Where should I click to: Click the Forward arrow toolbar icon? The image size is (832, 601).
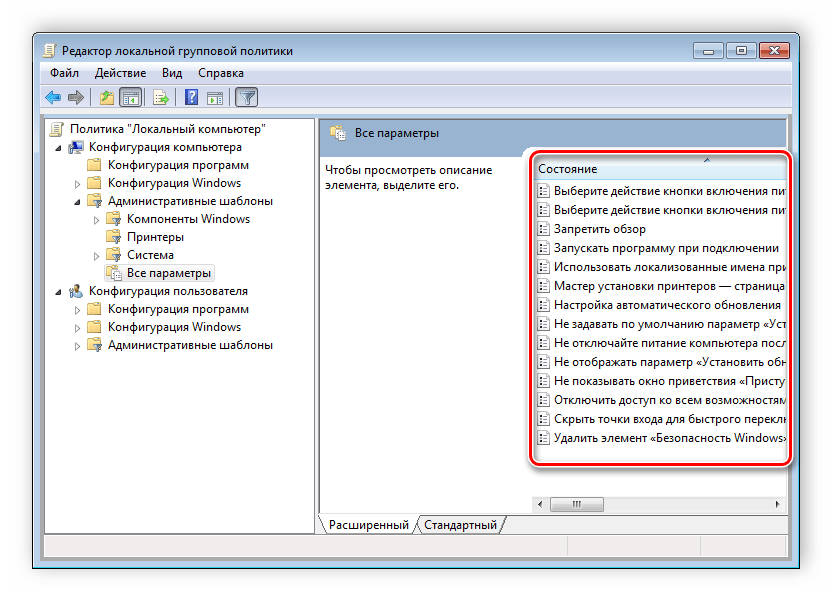(x=76, y=98)
